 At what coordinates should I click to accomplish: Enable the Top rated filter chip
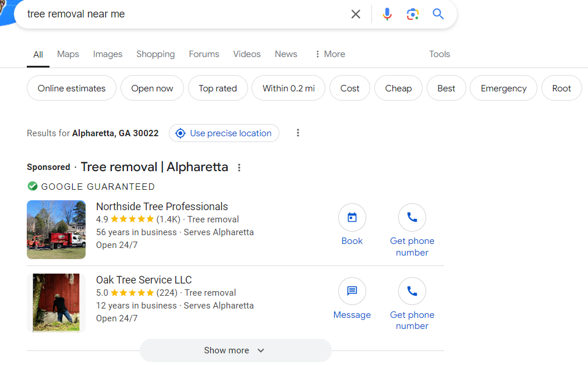[x=218, y=88]
